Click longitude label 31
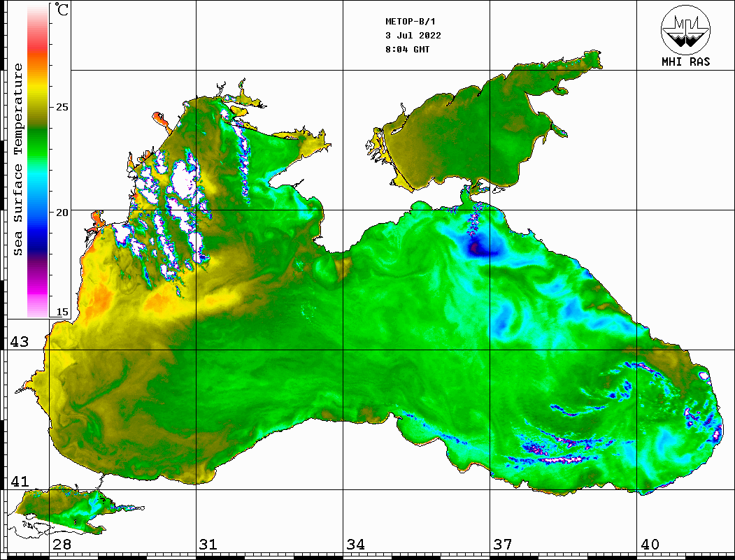 click(208, 544)
